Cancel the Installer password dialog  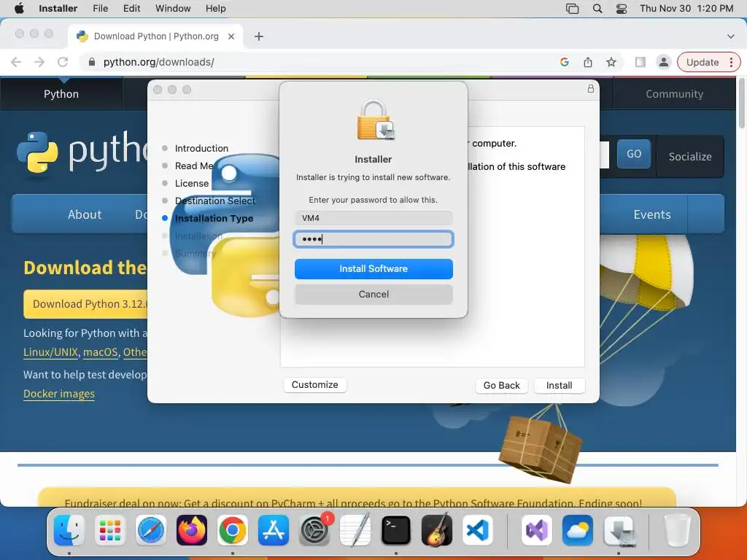373,295
